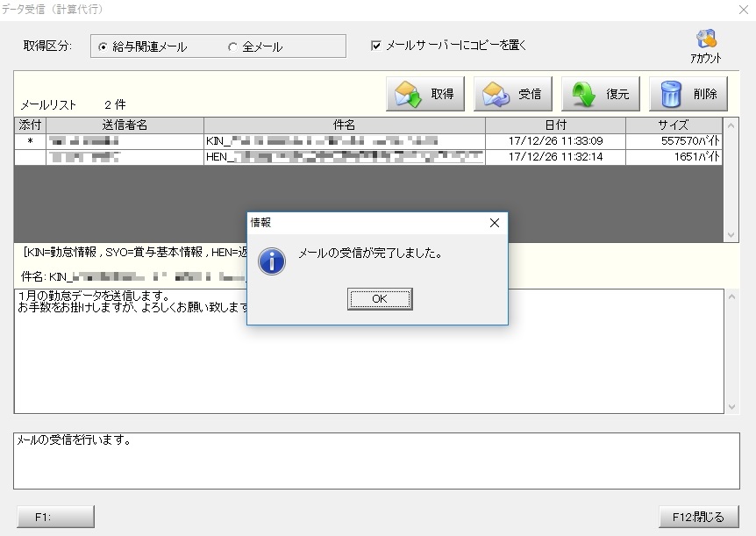Confirm the 情報 dialog with OK

(x=380, y=298)
